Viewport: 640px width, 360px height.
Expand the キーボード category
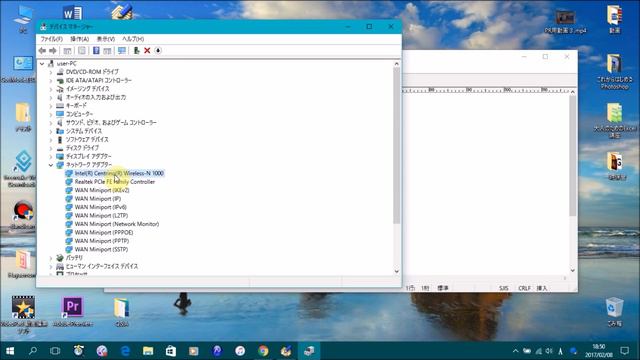tap(51, 106)
